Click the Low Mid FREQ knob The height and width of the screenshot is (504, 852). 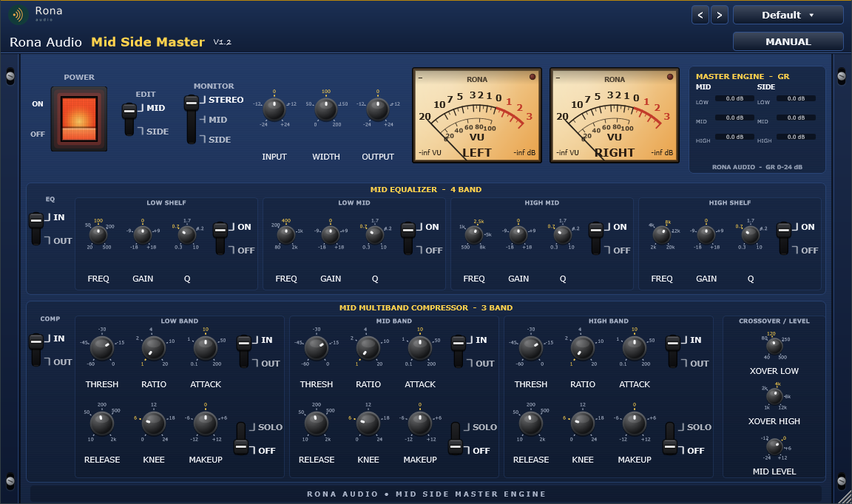pyautogui.click(x=285, y=234)
